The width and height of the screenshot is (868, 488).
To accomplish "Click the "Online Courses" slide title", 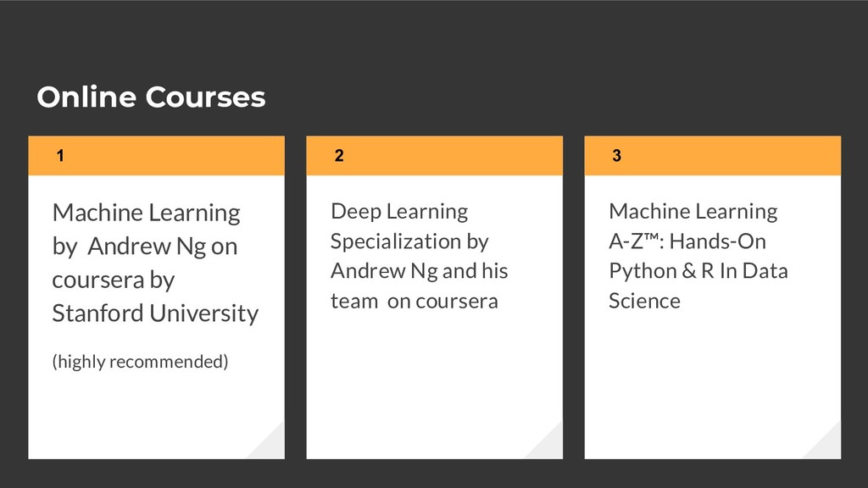I will (x=151, y=97).
